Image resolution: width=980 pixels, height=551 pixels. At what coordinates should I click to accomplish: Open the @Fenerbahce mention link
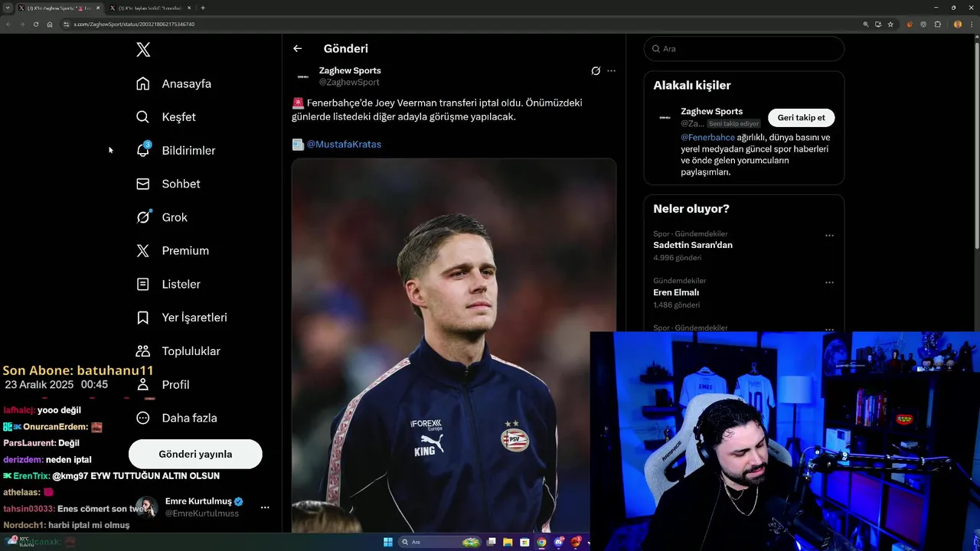point(707,138)
